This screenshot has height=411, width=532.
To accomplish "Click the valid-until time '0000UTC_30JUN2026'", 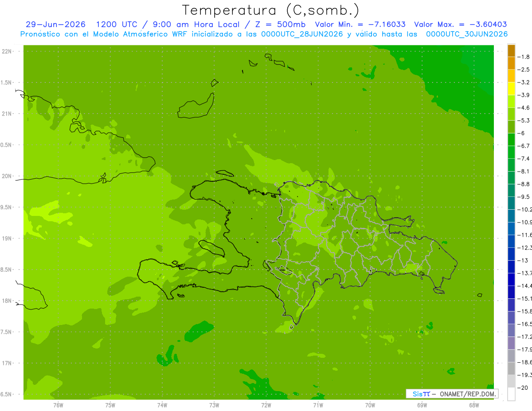I will click(467, 34).
